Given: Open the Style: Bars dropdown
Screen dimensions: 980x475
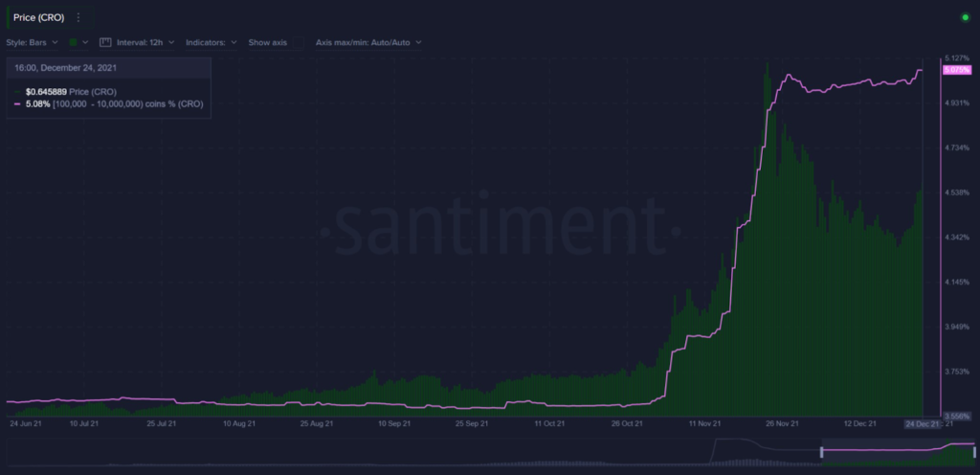Looking at the screenshot, I should [x=33, y=42].
